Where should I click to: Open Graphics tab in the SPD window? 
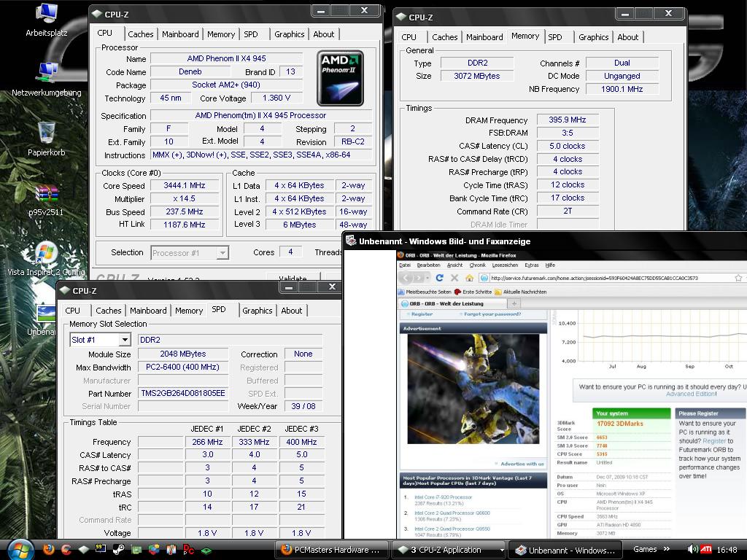(x=258, y=311)
